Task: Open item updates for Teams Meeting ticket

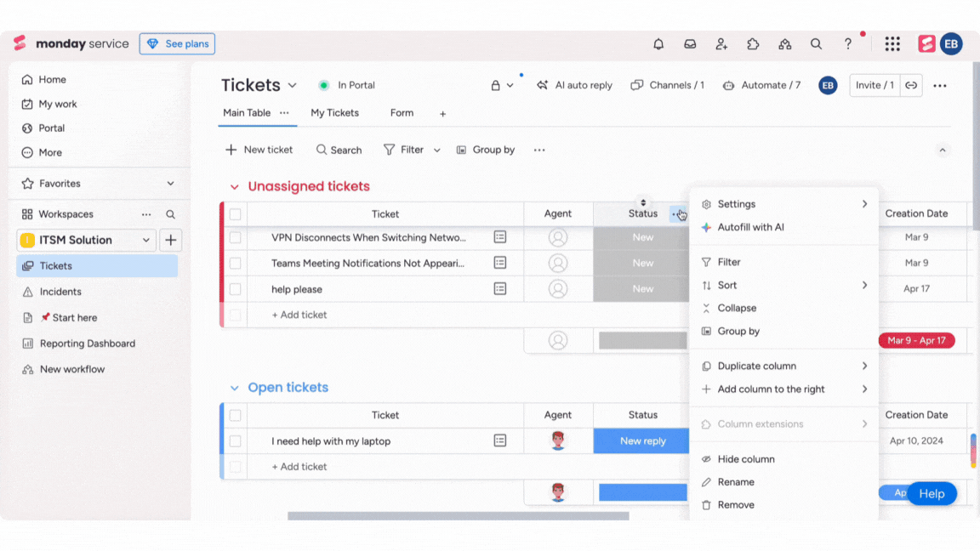Action: pos(500,263)
